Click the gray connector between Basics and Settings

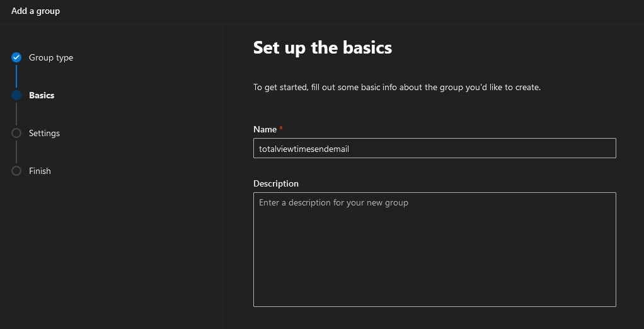(x=16, y=114)
